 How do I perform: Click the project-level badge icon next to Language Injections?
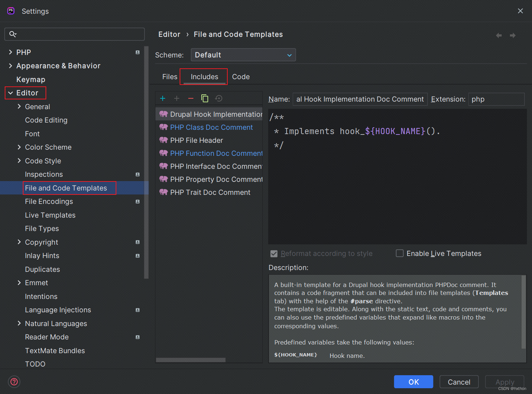coord(137,310)
